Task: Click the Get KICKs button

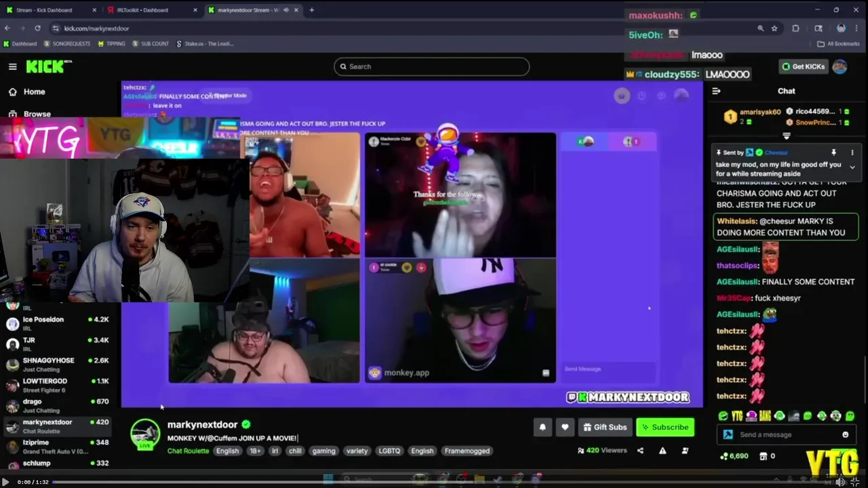Action: click(x=803, y=66)
